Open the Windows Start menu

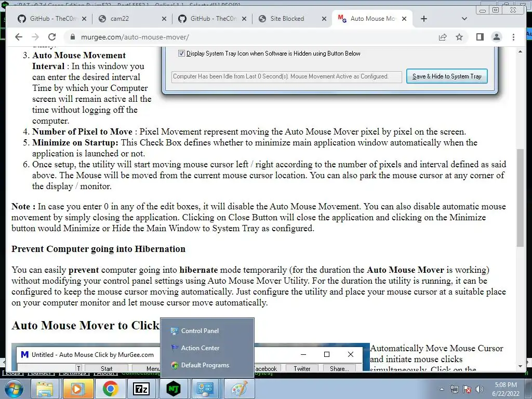click(x=14, y=389)
